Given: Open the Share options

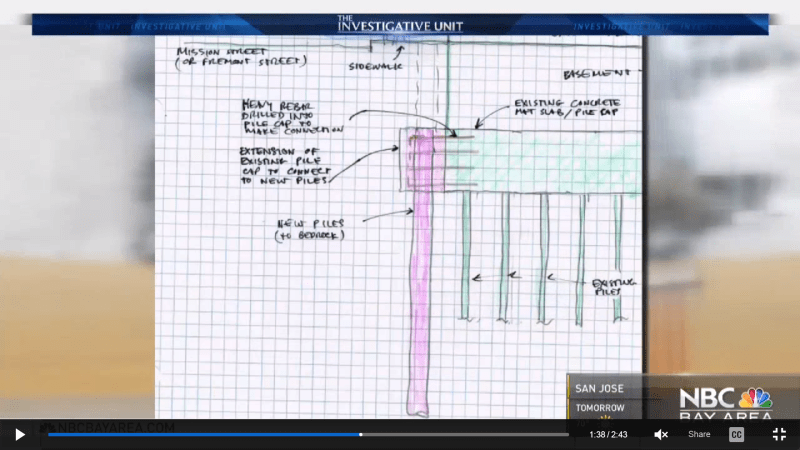Looking at the screenshot, I should coord(699,434).
